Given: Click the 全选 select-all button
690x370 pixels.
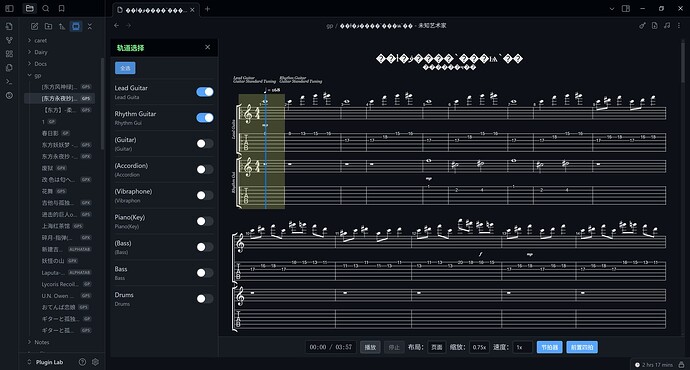Looking at the screenshot, I should pos(125,68).
